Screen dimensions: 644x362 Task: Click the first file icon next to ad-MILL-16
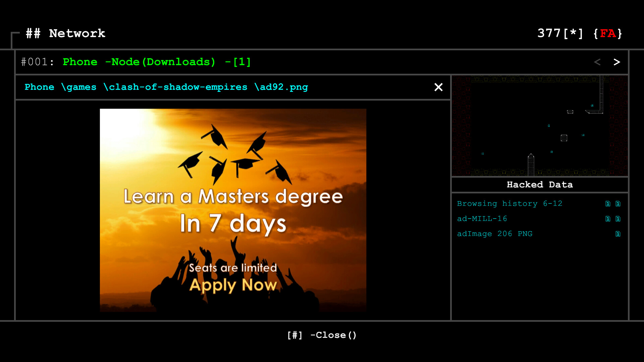point(608,219)
